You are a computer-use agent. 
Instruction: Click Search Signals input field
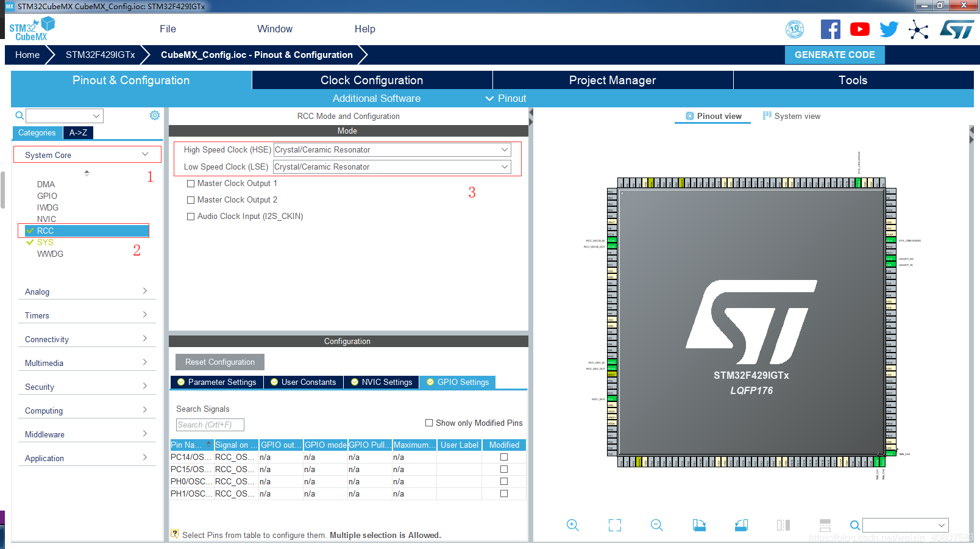point(210,425)
